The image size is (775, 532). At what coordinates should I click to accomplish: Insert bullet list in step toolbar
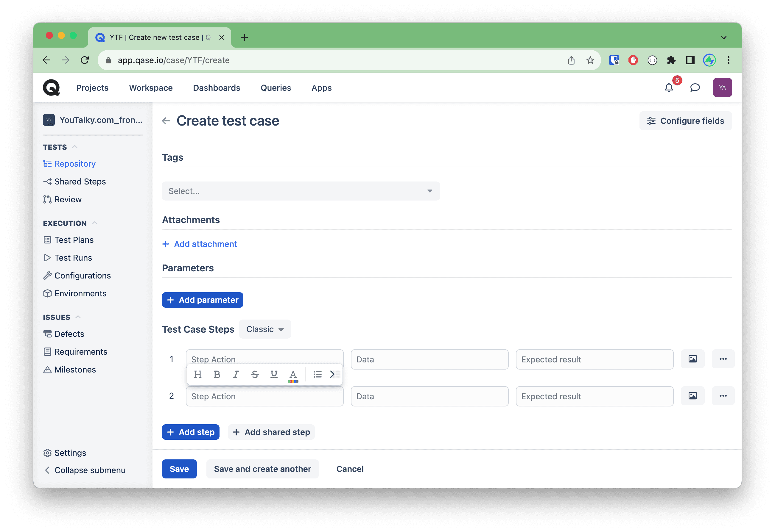(x=317, y=374)
